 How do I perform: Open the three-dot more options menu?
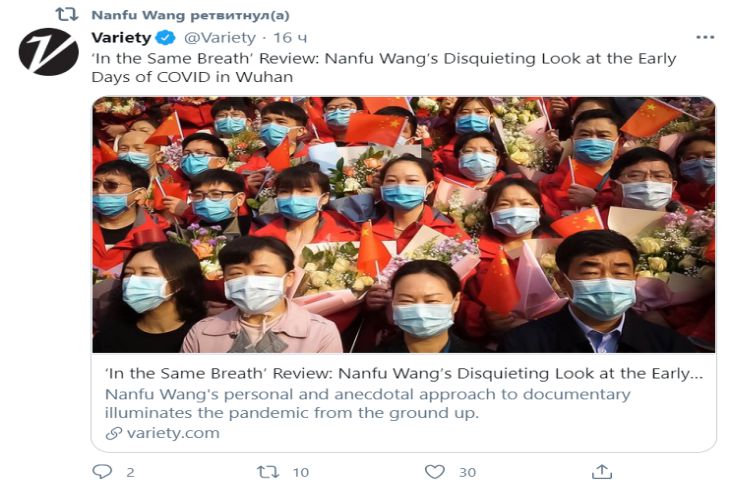pos(705,37)
